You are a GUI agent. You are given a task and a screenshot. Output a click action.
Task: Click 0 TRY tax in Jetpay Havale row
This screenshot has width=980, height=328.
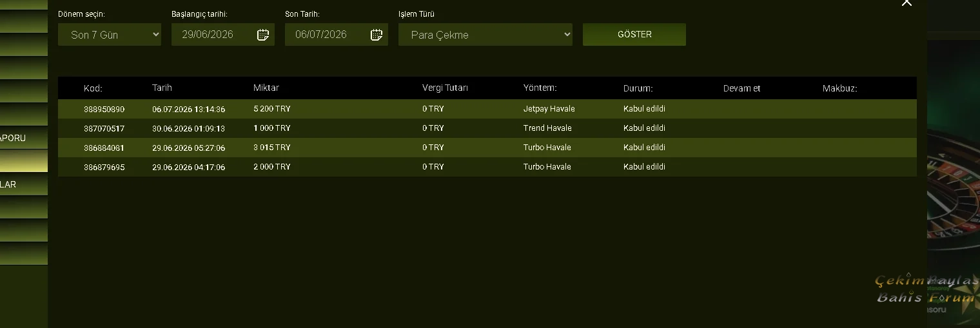433,109
